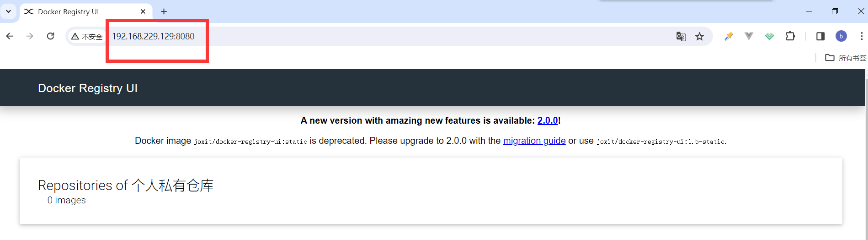Open the 所有书签 all bookmarks folder
Viewport: 868px width, 240px height.
pos(846,58)
